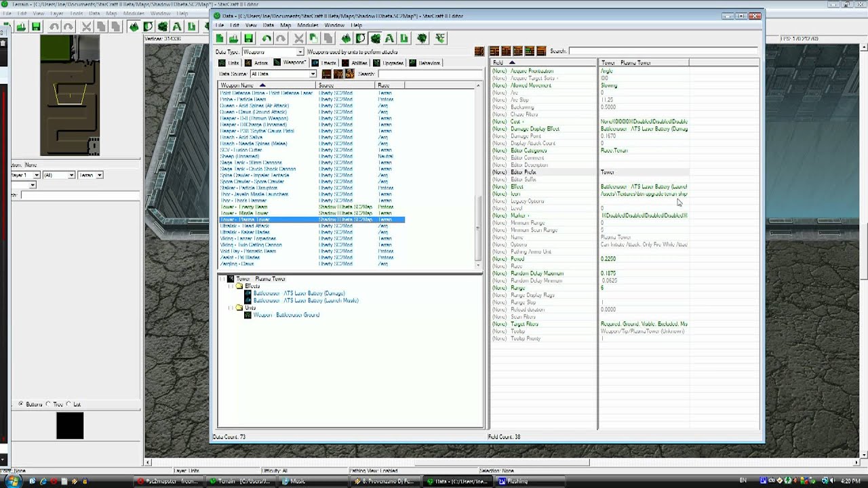Image resolution: width=868 pixels, height=488 pixels.
Task: Open (All) dropdown in Terrain panel
Action: click(71, 175)
